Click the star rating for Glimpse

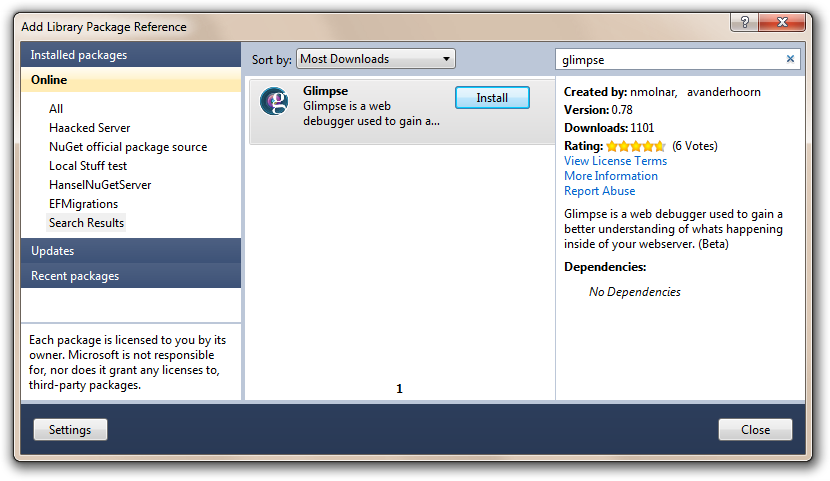pos(635,146)
